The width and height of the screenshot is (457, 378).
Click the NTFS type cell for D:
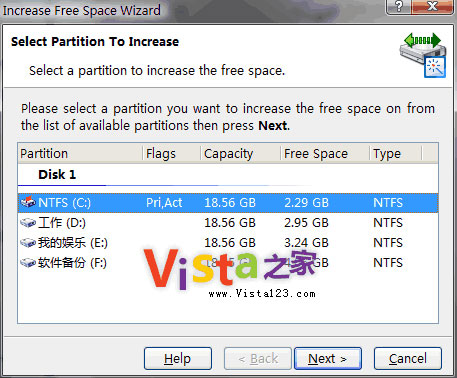pos(388,223)
